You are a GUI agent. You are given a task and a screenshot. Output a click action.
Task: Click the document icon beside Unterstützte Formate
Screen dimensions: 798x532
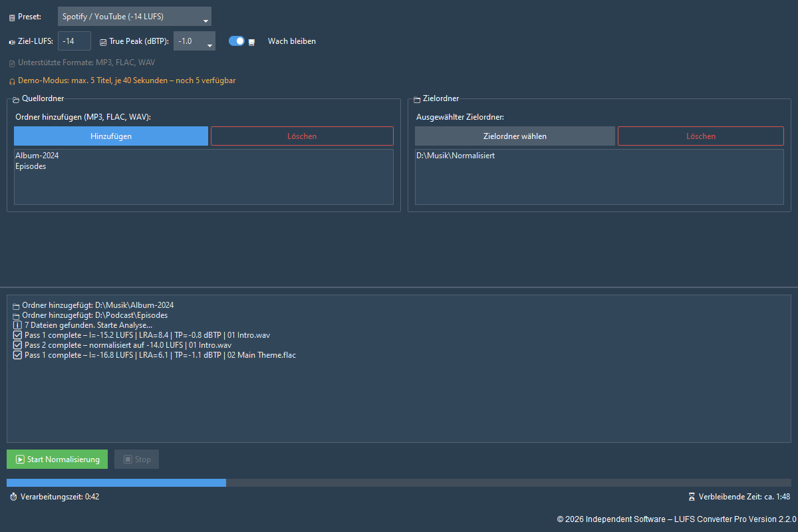[12, 63]
